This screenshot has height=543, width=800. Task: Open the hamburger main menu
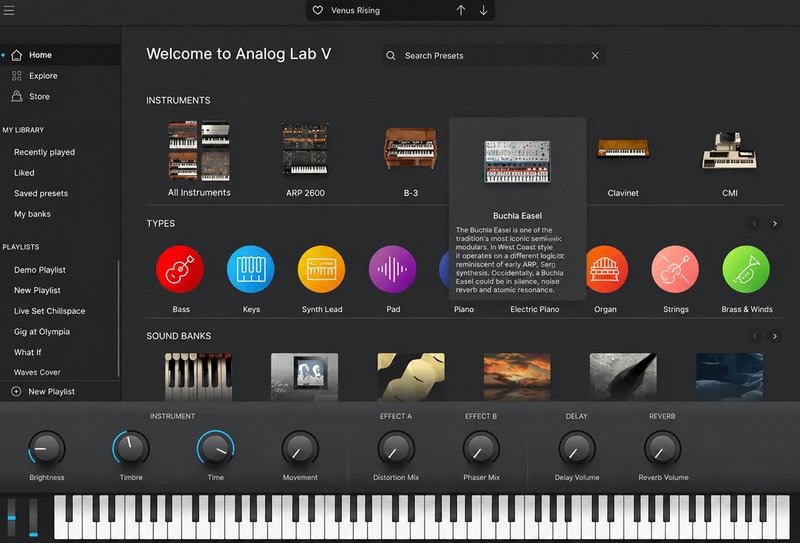9,10
